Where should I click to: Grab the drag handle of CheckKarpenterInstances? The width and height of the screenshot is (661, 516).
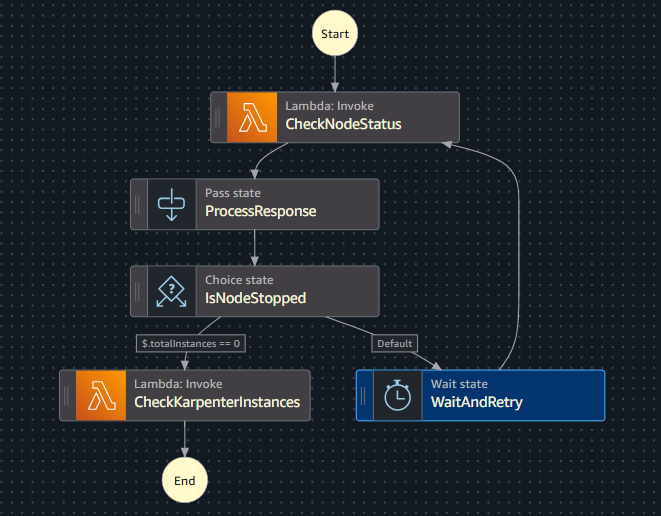pos(67,395)
